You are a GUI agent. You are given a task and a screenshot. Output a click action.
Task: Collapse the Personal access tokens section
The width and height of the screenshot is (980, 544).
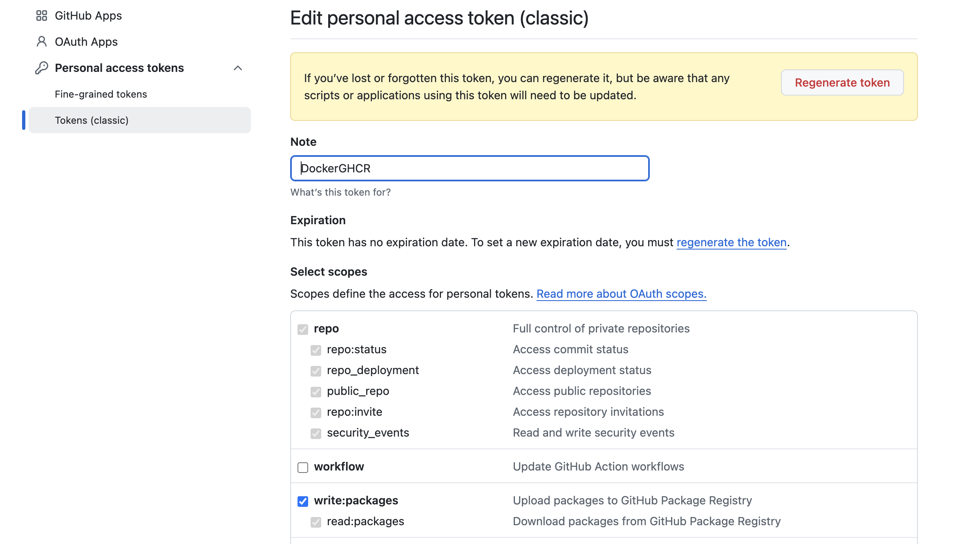coord(238,68)
